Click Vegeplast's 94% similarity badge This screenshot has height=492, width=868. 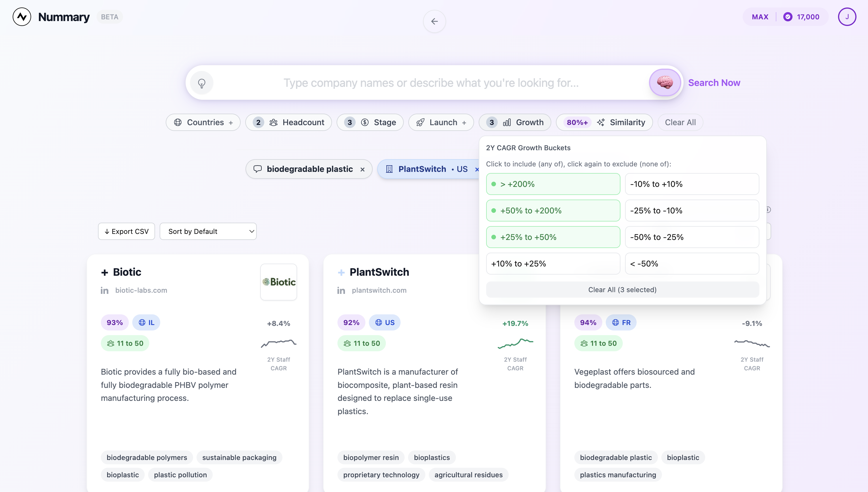(588, 322)
